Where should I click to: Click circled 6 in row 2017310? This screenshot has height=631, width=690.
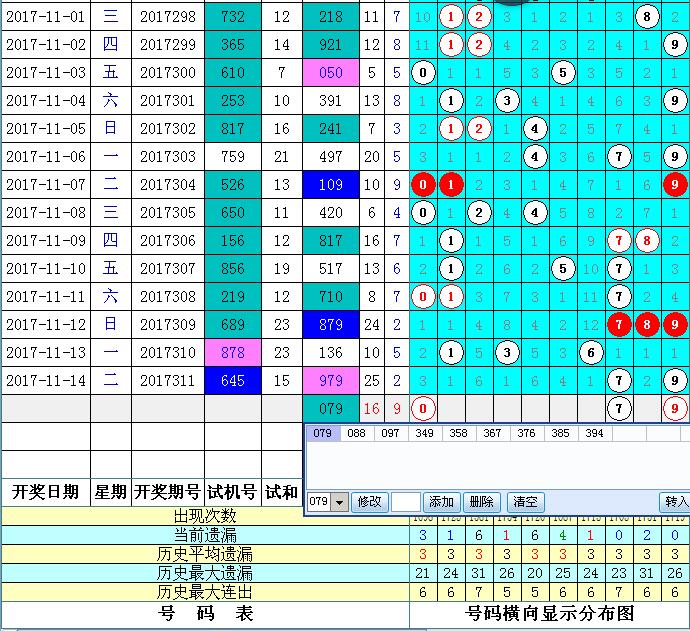click(591, 352)
